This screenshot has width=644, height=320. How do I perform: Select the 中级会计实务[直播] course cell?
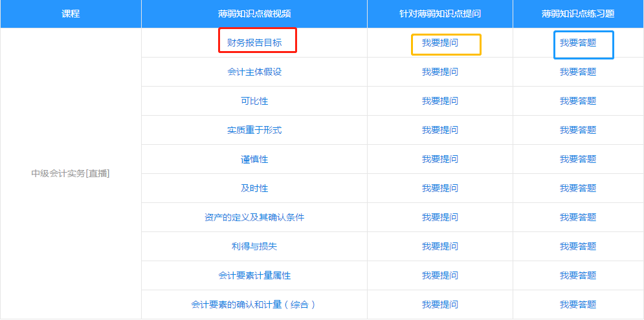71,173
